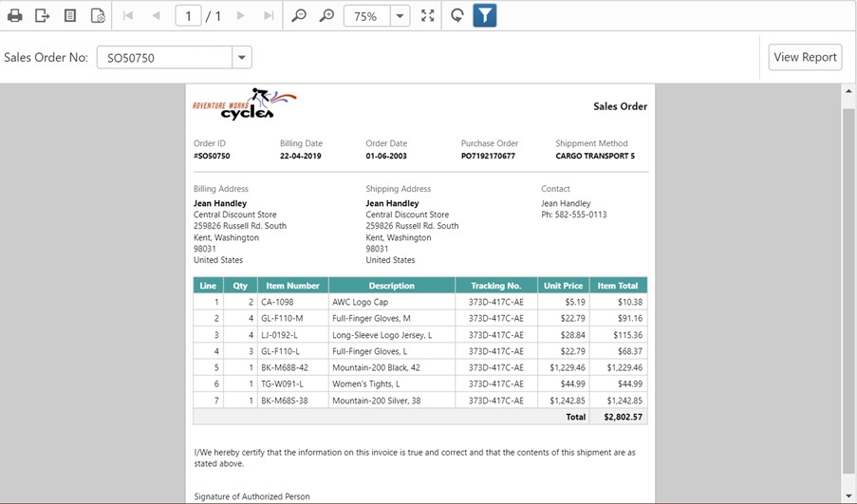Viewport: 857px width, 504px height.
Task: Click the Adventure Works Cycles logo
Action: pos(244,105)
